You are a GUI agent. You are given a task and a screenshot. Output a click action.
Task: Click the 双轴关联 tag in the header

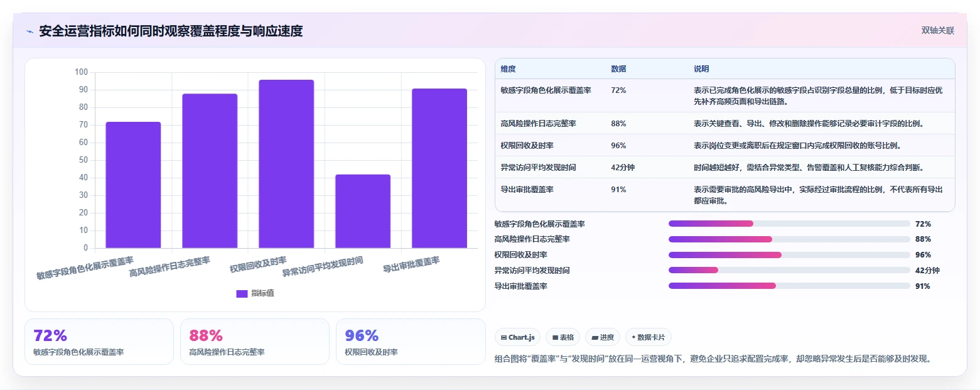coord(938,31)
